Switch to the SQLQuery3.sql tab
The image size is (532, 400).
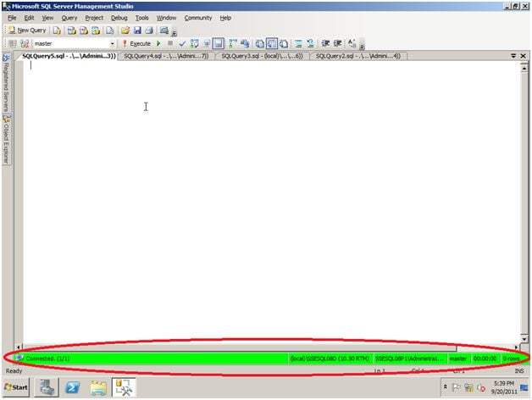point(262,56)
